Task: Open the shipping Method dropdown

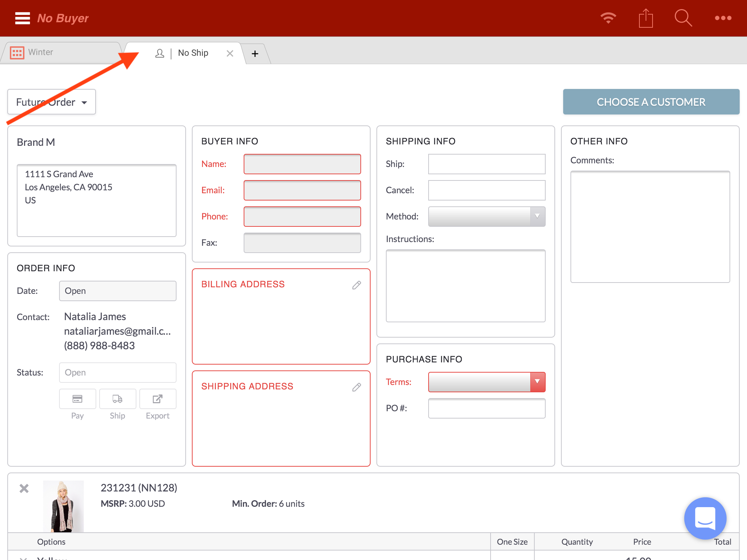Action: (x=487, y=217)
